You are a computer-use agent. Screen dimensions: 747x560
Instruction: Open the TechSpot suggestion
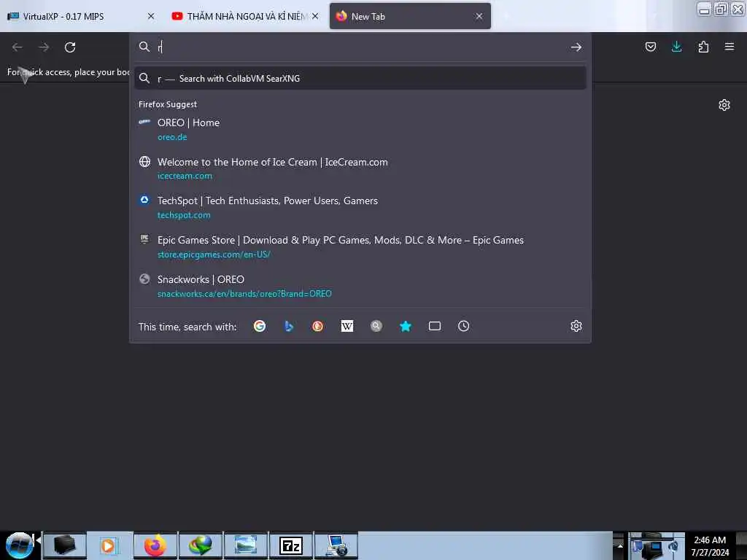pos(360,207)
